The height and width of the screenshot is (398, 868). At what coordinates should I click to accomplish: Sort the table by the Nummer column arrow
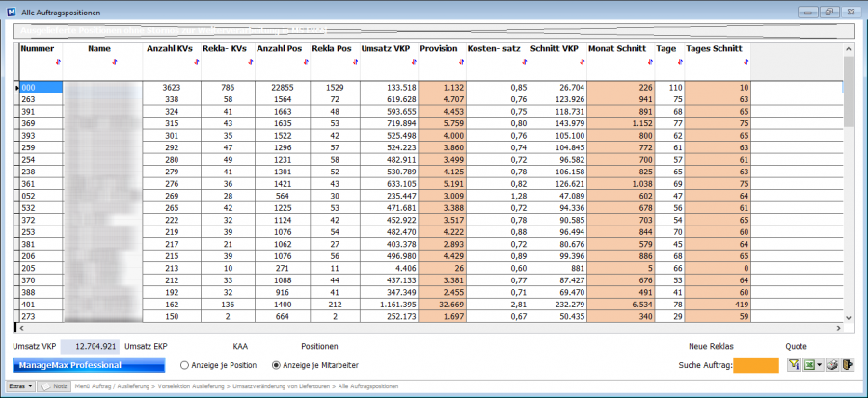coord(59,62)
